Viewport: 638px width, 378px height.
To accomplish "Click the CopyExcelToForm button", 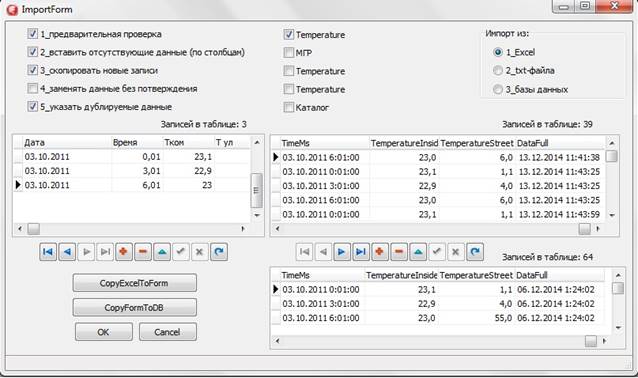I will [135, 283].
